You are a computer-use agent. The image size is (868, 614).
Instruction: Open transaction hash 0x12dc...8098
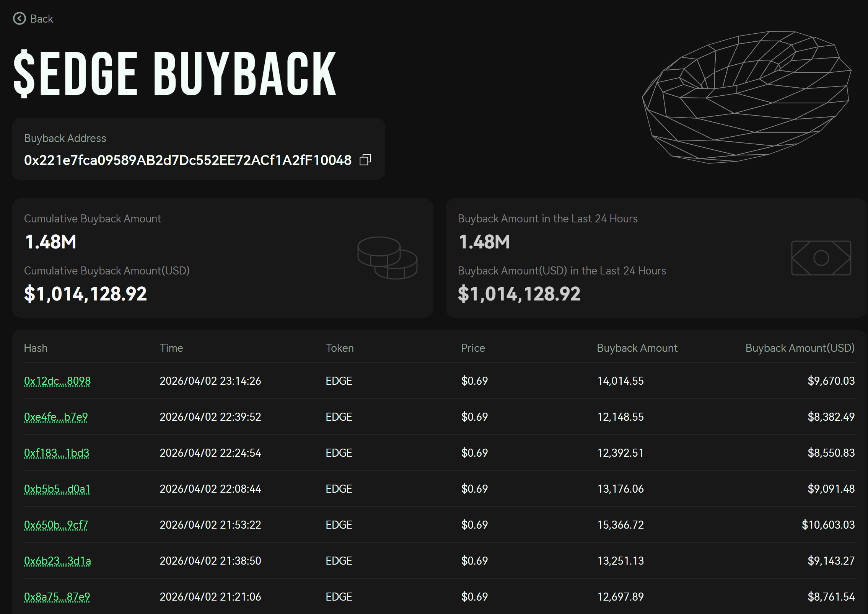pos(57,381)
